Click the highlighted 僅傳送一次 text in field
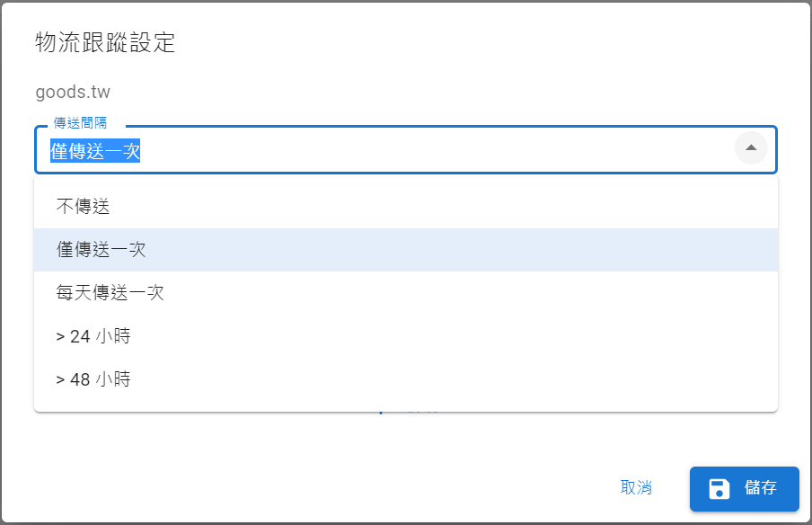Screen dimensions: 812x525 [95, 151]
